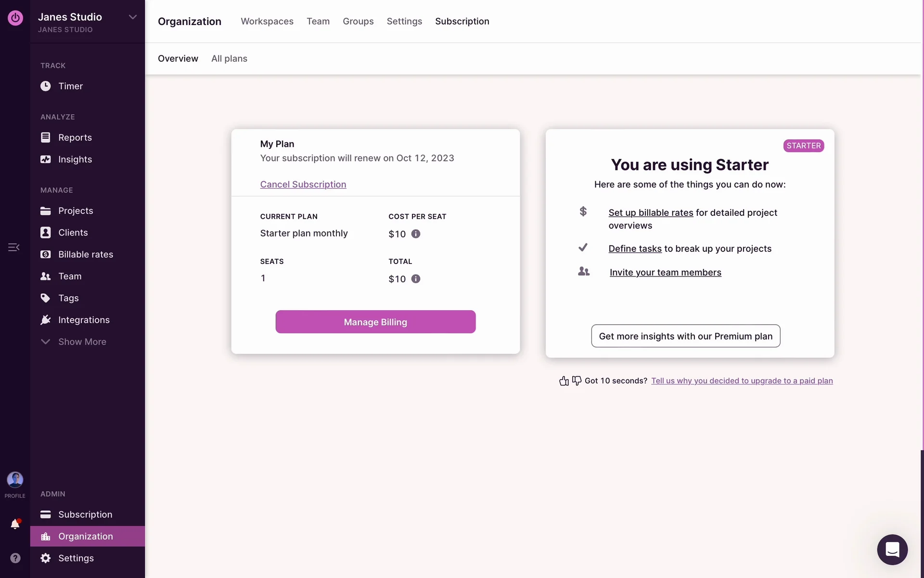This screenshot has height=578, width=924.
Task: Click the help question mark icon
Action: pos(15,558)
